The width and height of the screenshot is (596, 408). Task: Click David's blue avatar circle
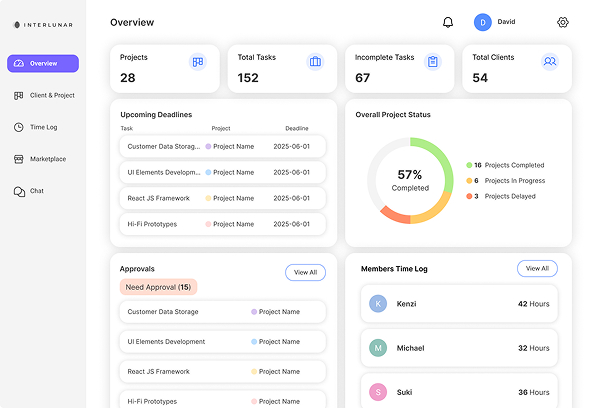coord(482,22)
